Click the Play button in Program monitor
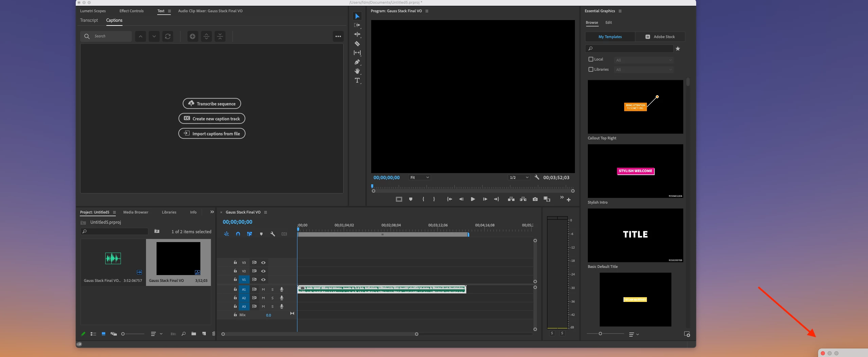 coord(473,199)
